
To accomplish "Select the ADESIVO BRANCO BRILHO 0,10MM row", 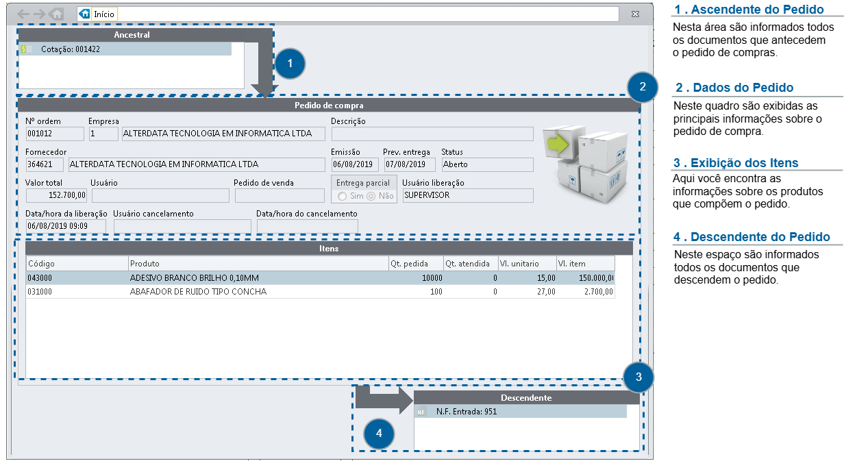I will [320, 278].
